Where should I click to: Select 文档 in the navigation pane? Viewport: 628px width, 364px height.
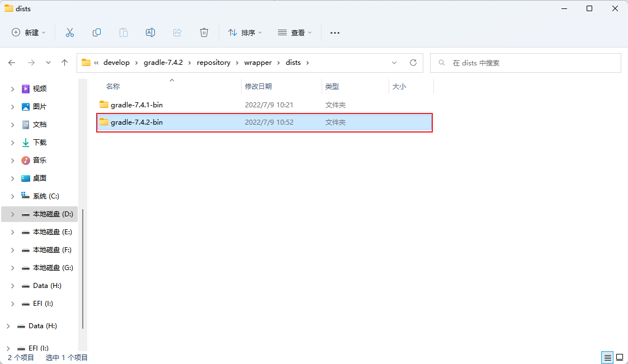(x=39, y=125)
